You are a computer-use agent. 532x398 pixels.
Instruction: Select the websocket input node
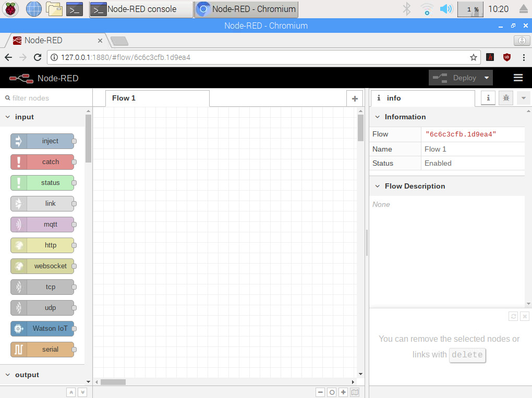tap(42, 266)
